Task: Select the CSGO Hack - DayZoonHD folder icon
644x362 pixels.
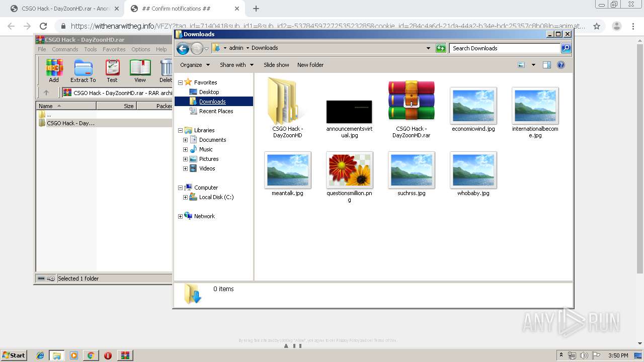Action: (287, 101)
